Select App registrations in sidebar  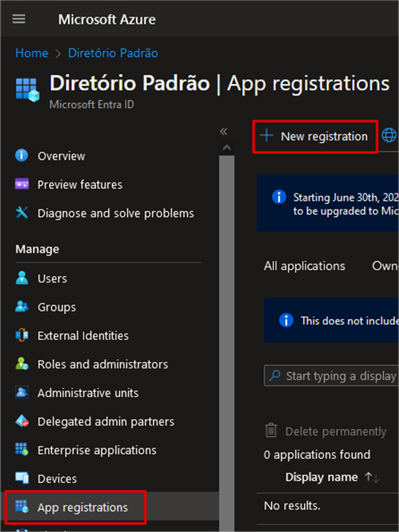point(82,507)
